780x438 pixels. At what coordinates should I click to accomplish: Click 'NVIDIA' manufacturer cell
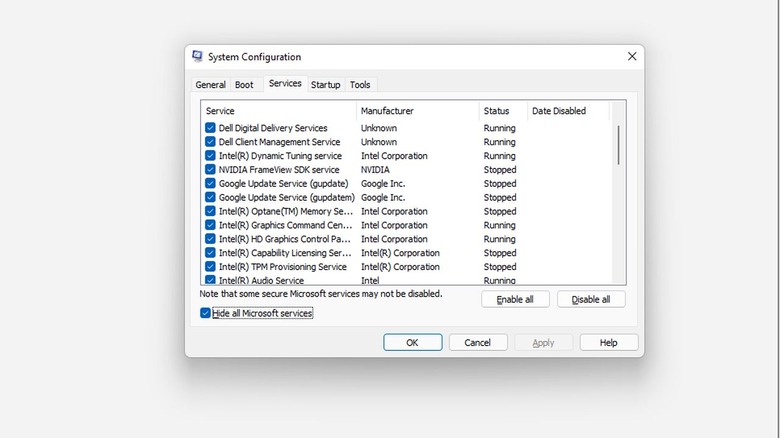[x=375, y=170]
